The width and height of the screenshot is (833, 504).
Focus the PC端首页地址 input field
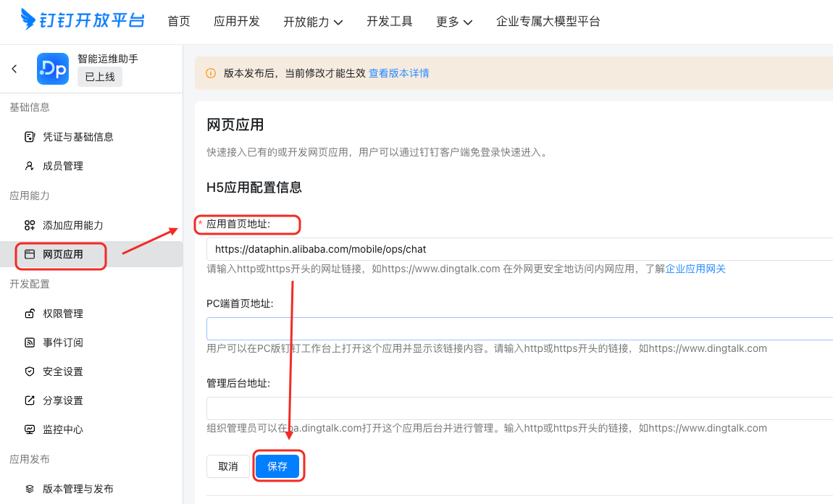[x=519, y=329]
